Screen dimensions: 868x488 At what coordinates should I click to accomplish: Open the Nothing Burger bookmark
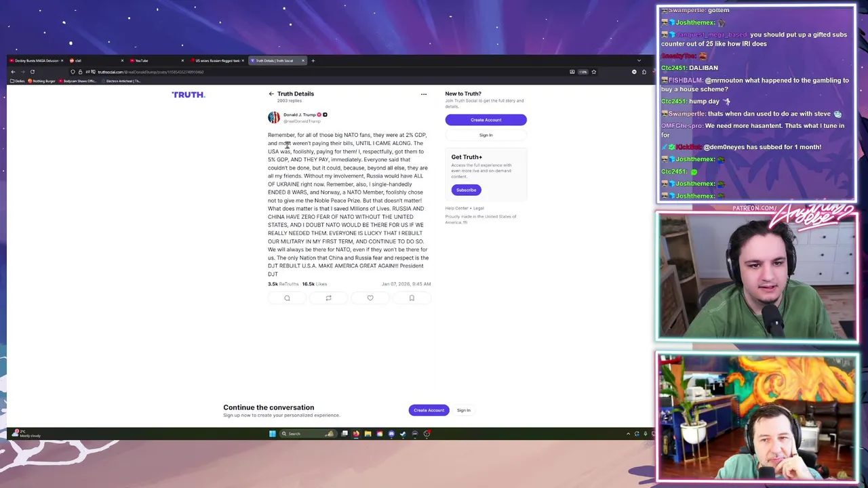point(41,81)
